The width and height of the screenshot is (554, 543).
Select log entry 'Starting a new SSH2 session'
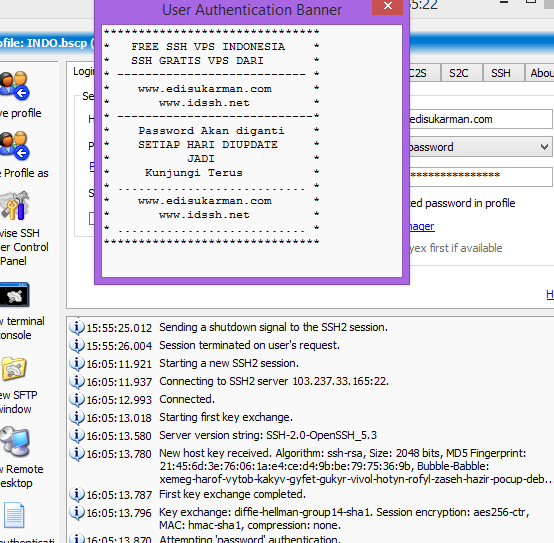tap(229, 364)
